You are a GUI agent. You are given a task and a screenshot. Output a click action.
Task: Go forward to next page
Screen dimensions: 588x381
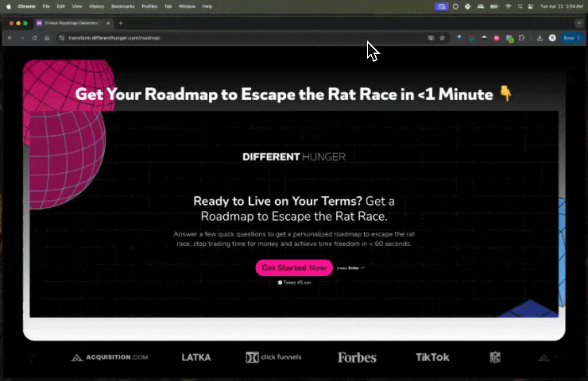pyautogui.click(x=22, y=38)
